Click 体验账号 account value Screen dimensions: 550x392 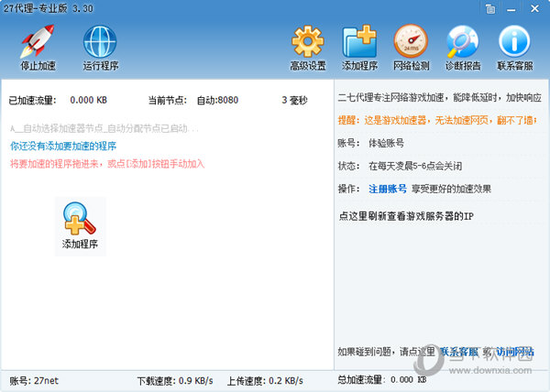coord(386,143)
